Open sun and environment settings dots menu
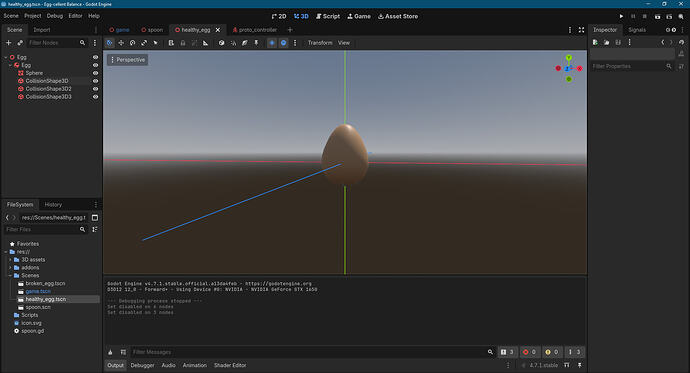The width and height of the screenshot is (690, 373). [295, 43]
